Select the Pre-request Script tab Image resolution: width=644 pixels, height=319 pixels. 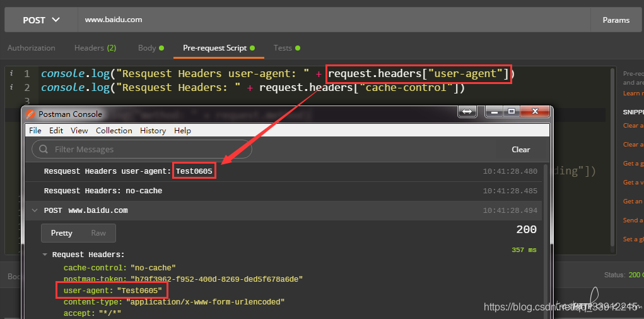(219, 48)
